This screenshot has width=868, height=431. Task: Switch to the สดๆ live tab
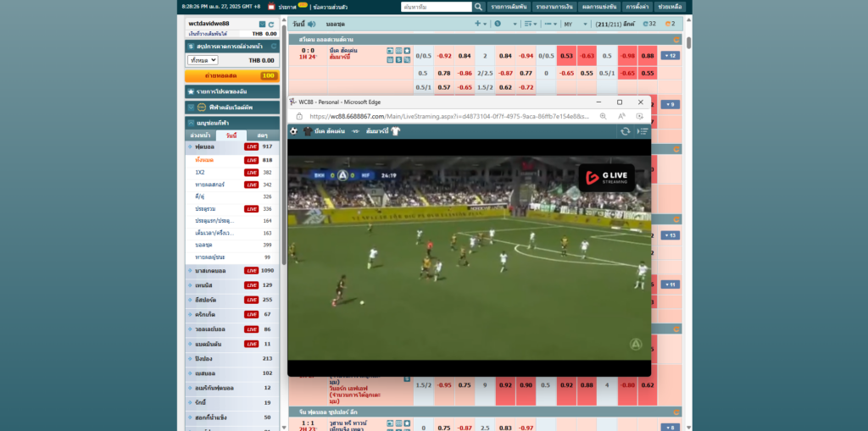click(x=263, y=135)
